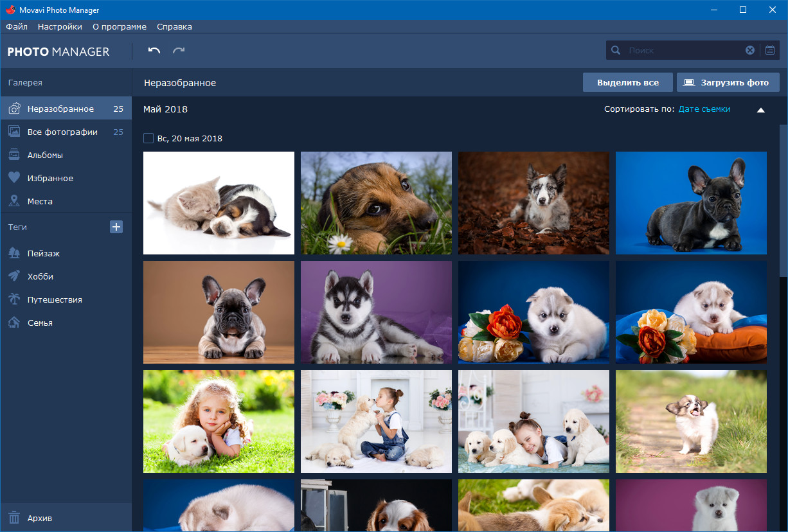Click the Места map pin icon
The image size is (788, 532).
click(14, 201)
